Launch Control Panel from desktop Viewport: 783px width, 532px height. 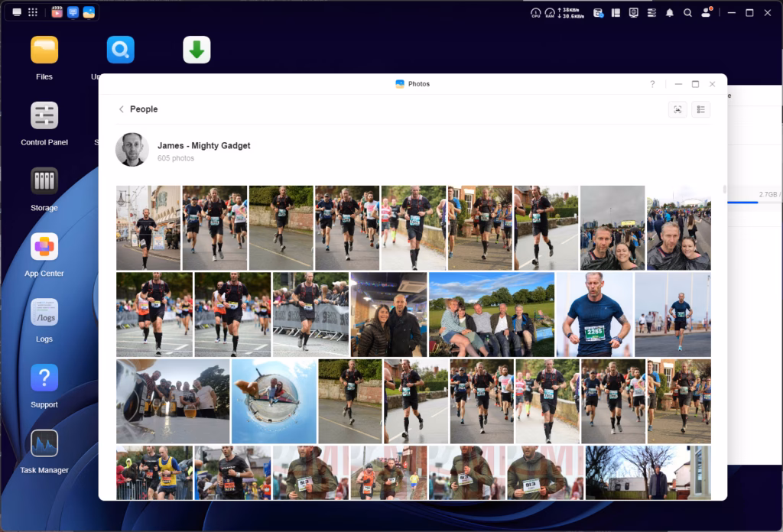(44, 116)
